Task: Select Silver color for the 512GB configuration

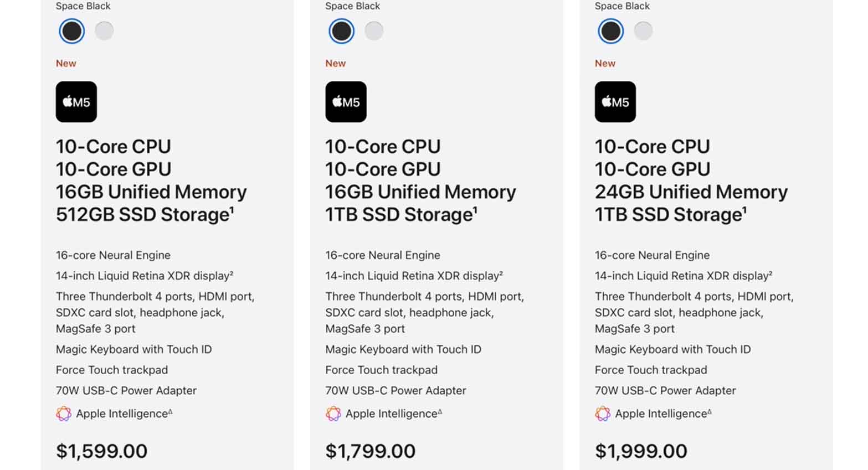Action: 104,31
